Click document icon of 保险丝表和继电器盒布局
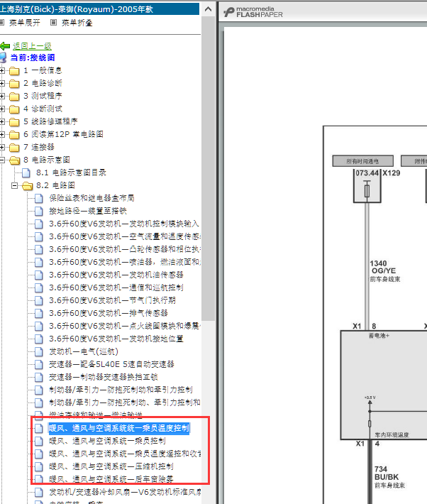This screenshot has width=427, height=504. point(39,198)
